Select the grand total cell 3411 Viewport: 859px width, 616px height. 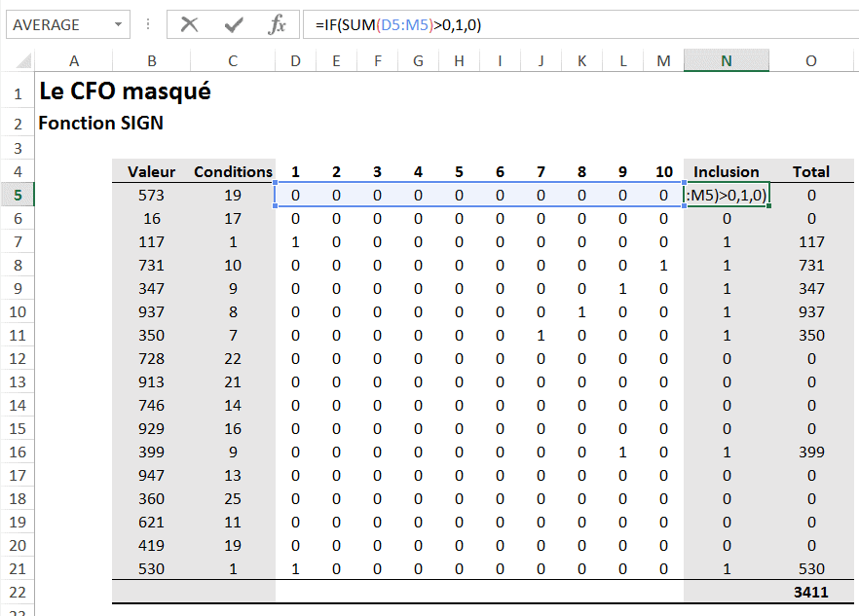pyautogui.click(x=810, y=592)
